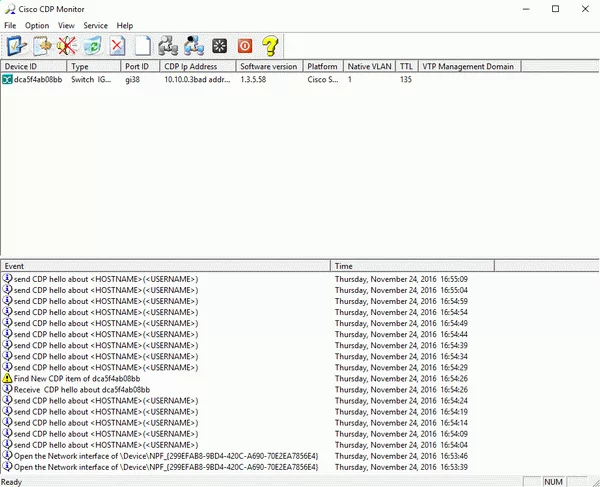This screenshot has height=487, width=600.
Task: Select send CDP hello event at 16:54:59
Action: click(248, 301)
